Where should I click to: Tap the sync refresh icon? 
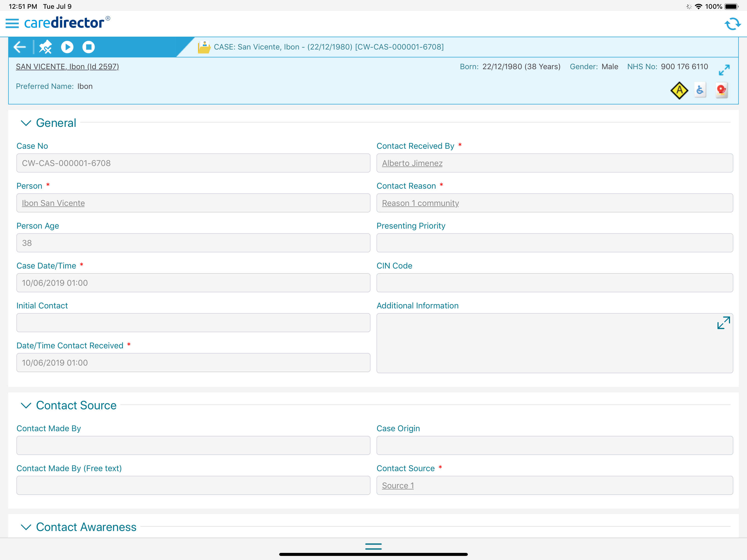point(732,24)
